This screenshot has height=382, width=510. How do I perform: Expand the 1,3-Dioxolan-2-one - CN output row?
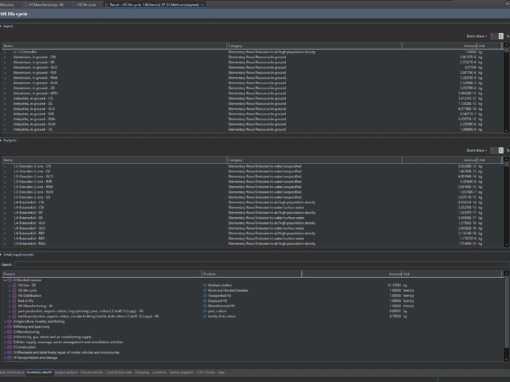[x=5, y=166]
